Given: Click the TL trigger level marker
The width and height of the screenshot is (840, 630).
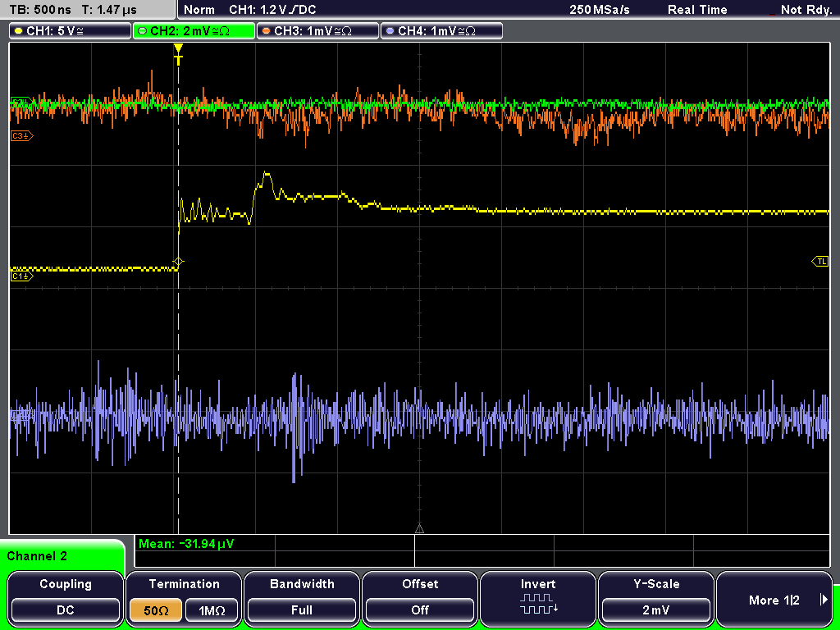Looking at the screenshot, I should [820, 262].
